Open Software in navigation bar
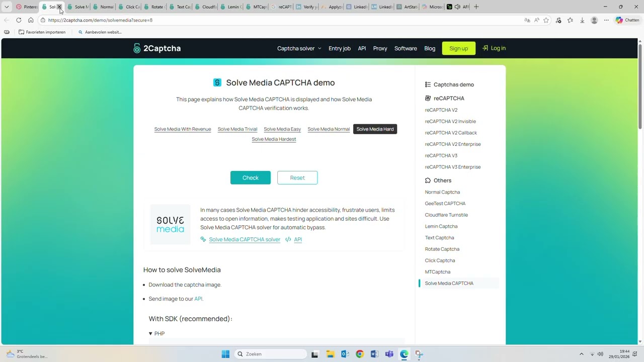The width and height of the screenshot is (644, 362). point(406,48)
